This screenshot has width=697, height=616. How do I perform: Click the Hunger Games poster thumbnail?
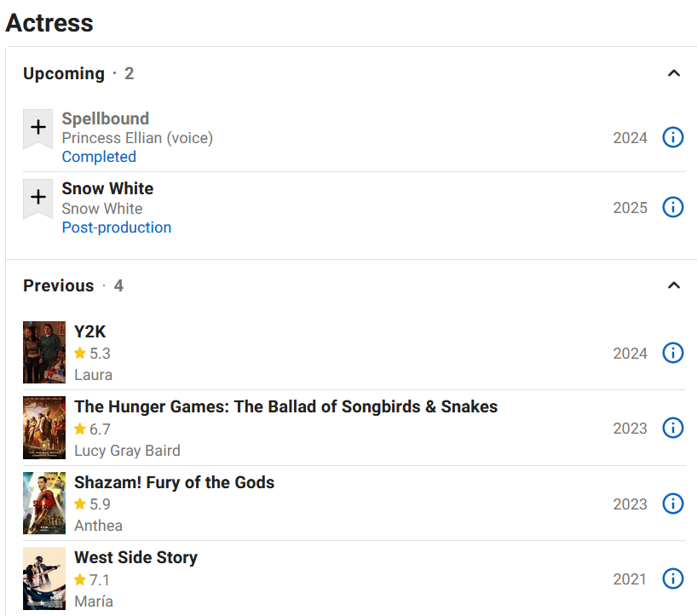tap(44, 428)
